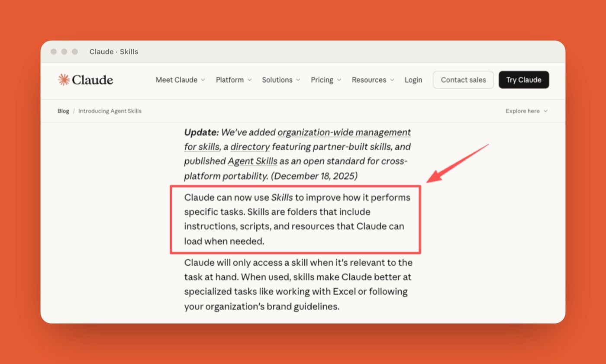Open the Solutions menu
Image resolution: width=606 pixels, height=364 pixels.
(281, 80)
